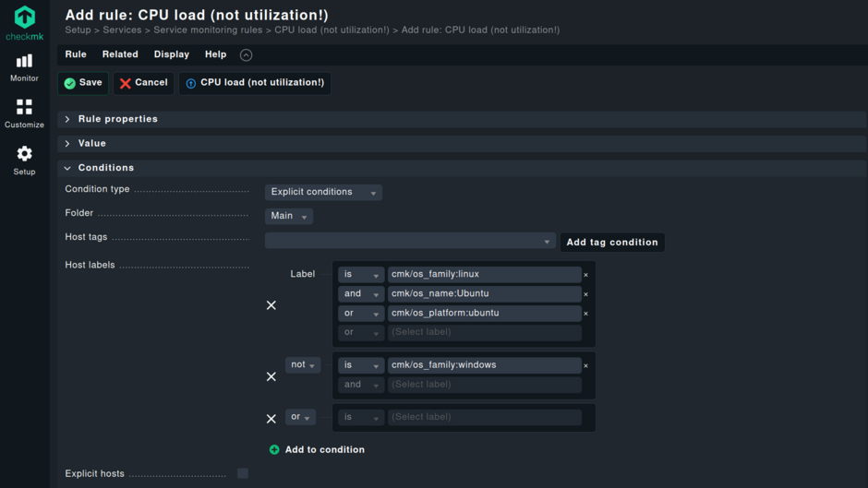
Task: Open the Condition type dropdown
Action: tap(323, 193)
